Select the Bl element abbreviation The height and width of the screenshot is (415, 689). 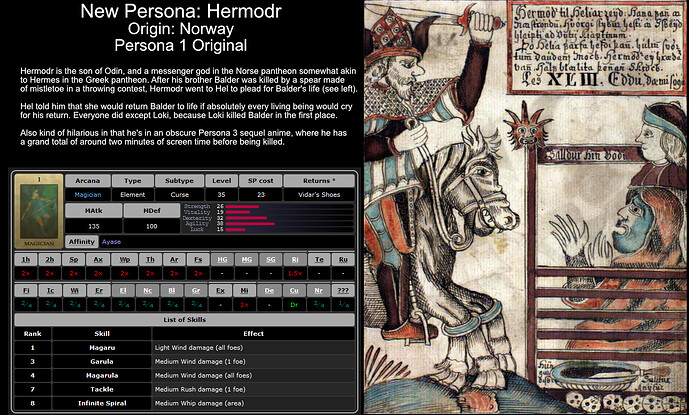click(x=172, y=291)
